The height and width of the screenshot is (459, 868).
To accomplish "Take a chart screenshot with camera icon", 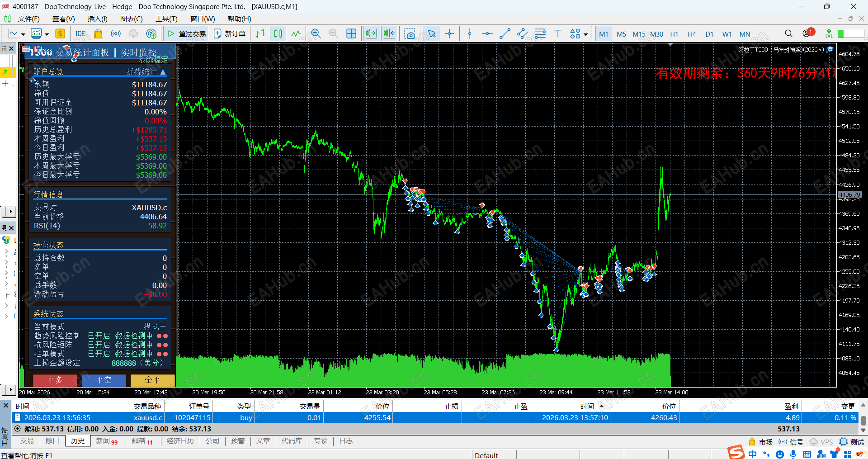I will [x=410, y=33].
